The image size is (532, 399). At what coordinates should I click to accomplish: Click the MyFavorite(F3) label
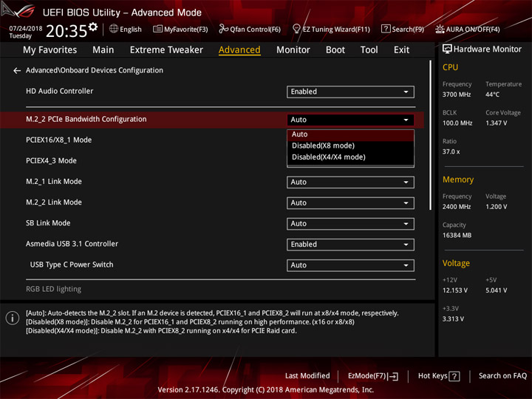pyautogui.click(x=186, y=30)
